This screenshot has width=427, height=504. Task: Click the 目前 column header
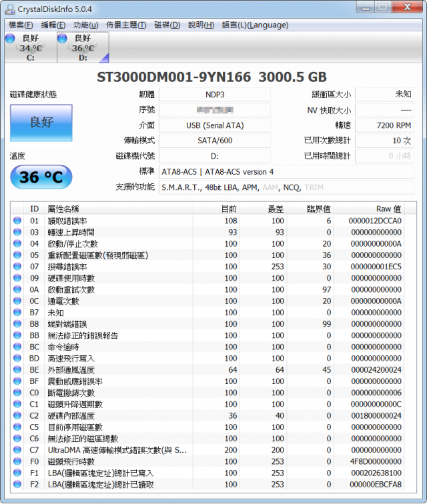click(x=216, y=209)
